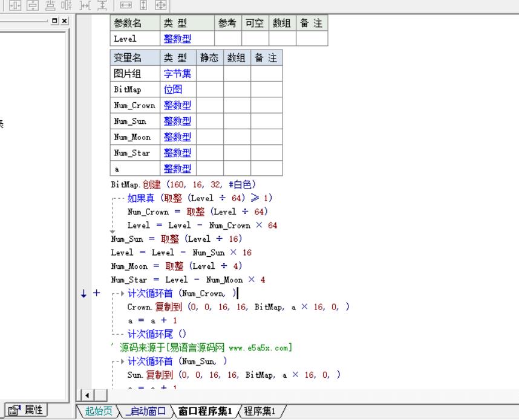The height and width of the screenshot is (420, 519).
Task: Click the make same width toolbar icon
Action: point(126,5)
